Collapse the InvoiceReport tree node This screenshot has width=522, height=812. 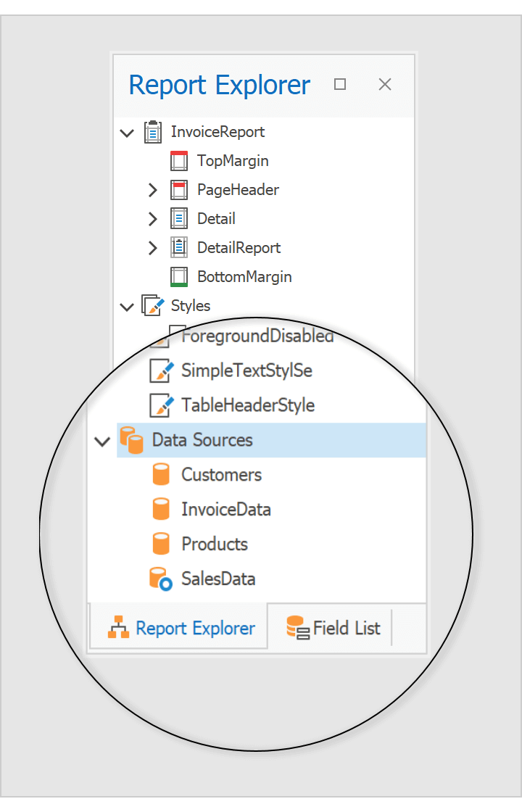pyautogui.click(x=126, y=132)
